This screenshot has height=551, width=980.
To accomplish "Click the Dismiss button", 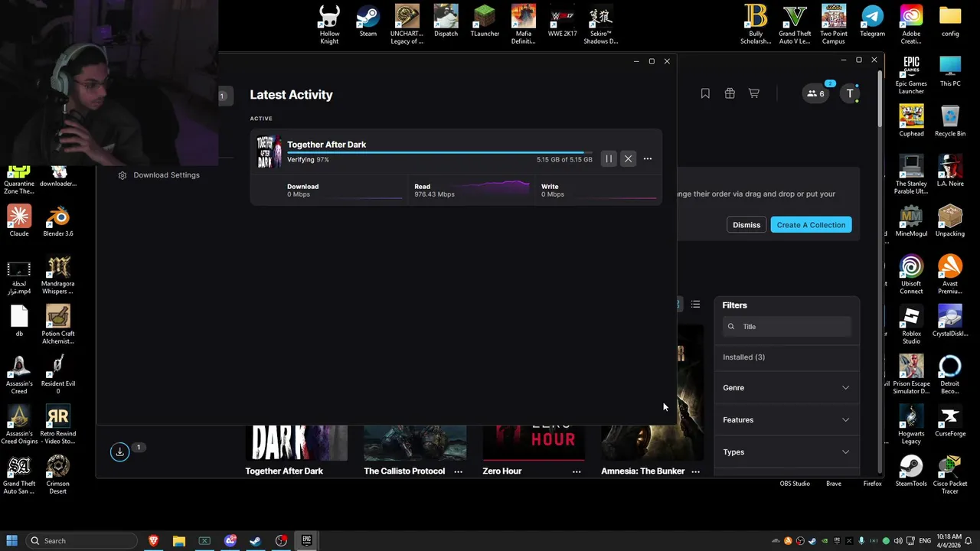I will pos(746,225).
